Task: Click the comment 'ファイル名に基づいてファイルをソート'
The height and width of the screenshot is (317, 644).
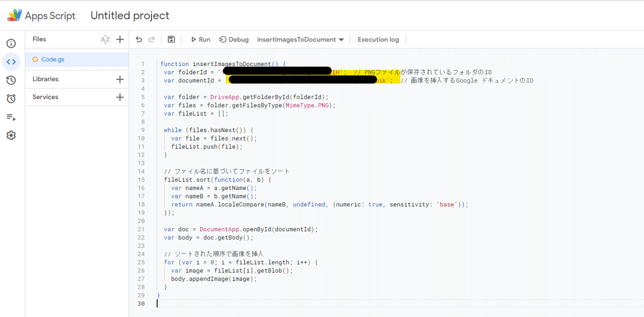Action: click(x=232, y=171)
